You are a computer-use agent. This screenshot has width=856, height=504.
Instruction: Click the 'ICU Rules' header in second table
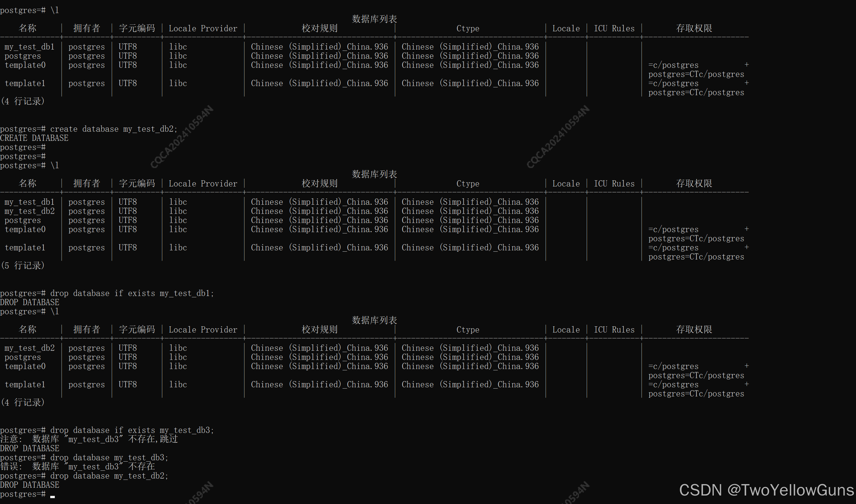[x=614, y=184]
